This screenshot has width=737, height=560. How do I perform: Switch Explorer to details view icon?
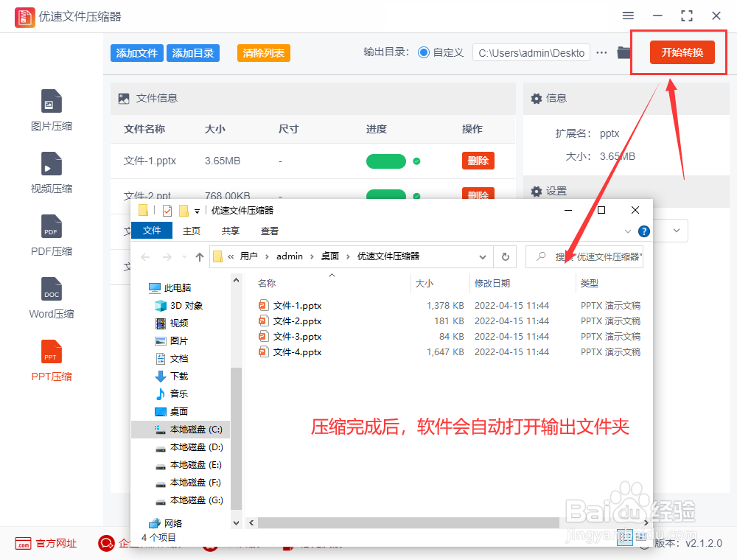625,536
